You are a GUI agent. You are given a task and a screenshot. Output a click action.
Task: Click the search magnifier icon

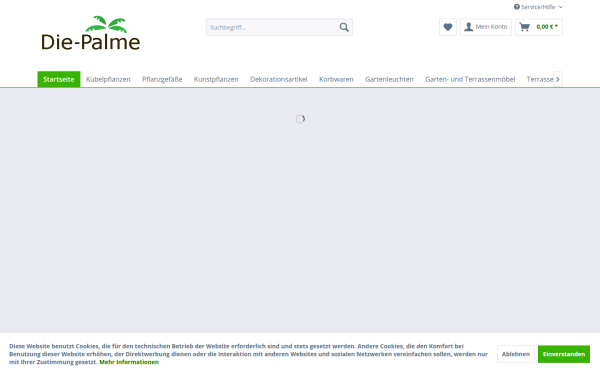(x=344, y=27)
